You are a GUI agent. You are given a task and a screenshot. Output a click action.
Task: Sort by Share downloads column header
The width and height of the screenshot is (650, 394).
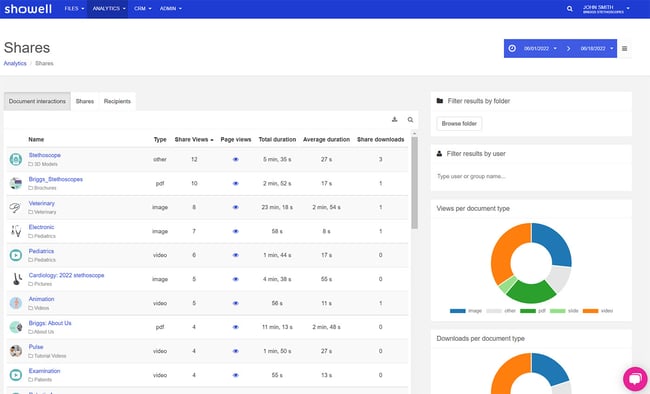[381, 140]
